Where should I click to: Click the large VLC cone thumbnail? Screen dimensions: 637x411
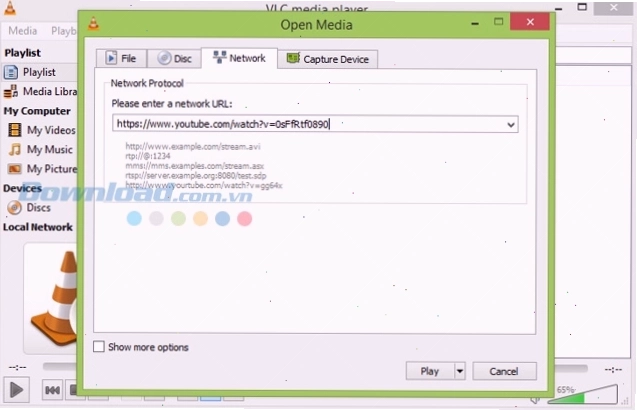(x=54, y=299)
